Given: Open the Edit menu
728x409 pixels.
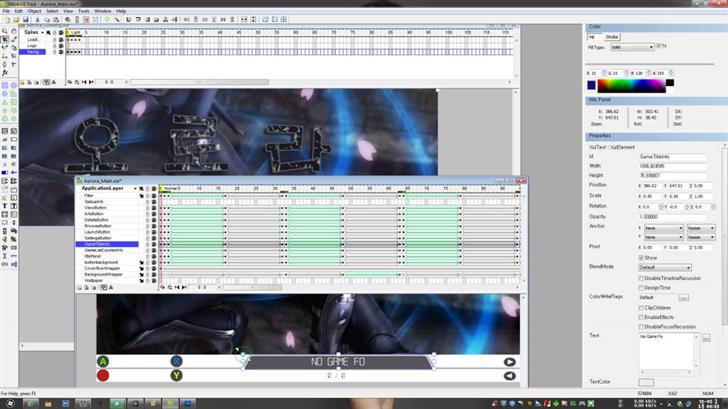Looking at the screenshot, I should 19,11.
